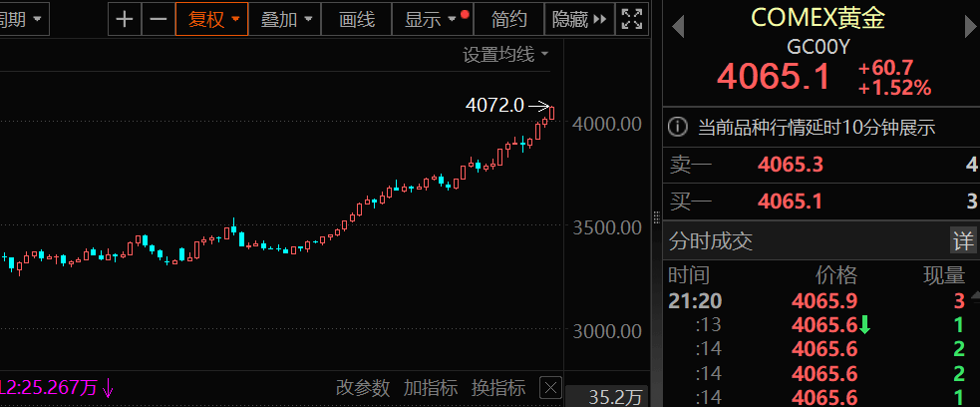This screenshot has height=407, width=980.
Task: Open the 设置均线 moving average dropdown
Action: pos(505,55)
